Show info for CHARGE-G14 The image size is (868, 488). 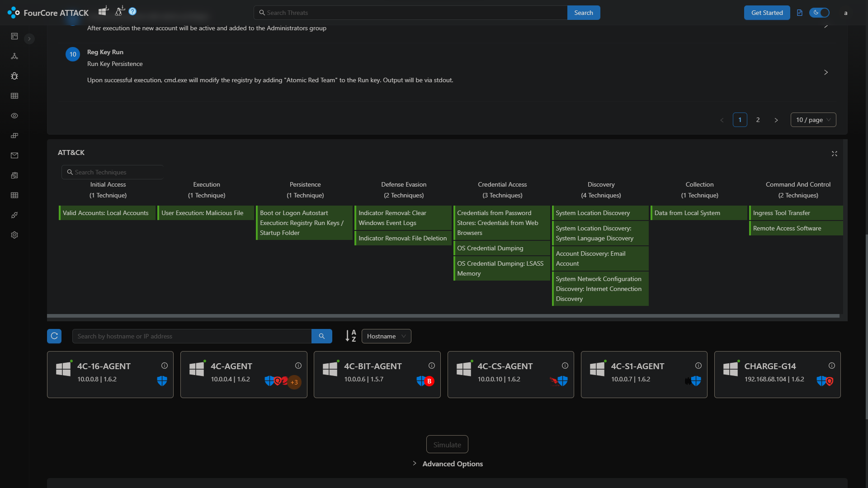point(832,366)
